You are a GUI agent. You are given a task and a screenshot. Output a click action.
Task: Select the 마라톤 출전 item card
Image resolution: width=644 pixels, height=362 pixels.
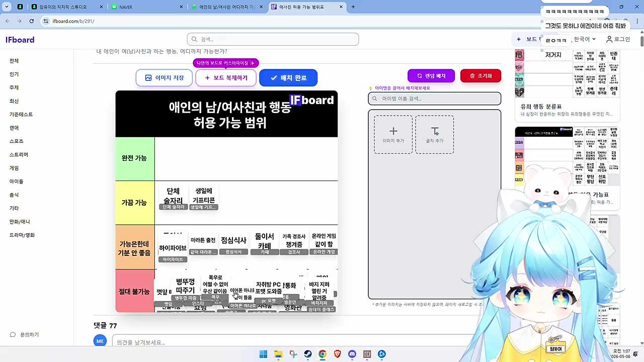click(203, 244)
